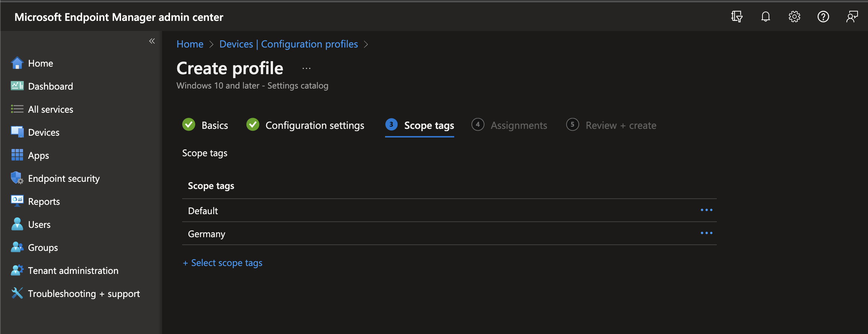The height and width of the screenshot is (334, 868).
Task: Open Devices | Configuration profiles breadcrumb
Action: 288,44
